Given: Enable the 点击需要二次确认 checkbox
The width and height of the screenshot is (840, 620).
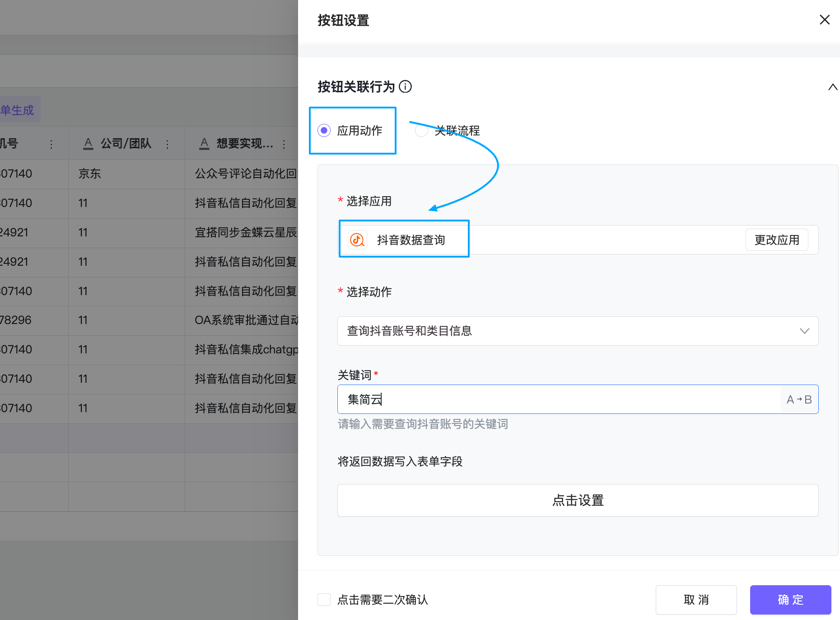Looking at the screenshot, I should 324,600.
